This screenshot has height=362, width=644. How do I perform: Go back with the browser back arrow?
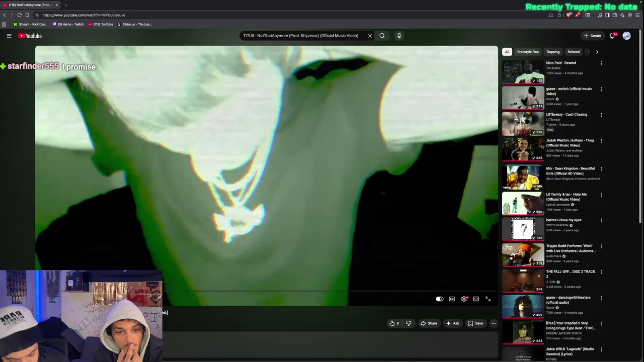point(5,15)
